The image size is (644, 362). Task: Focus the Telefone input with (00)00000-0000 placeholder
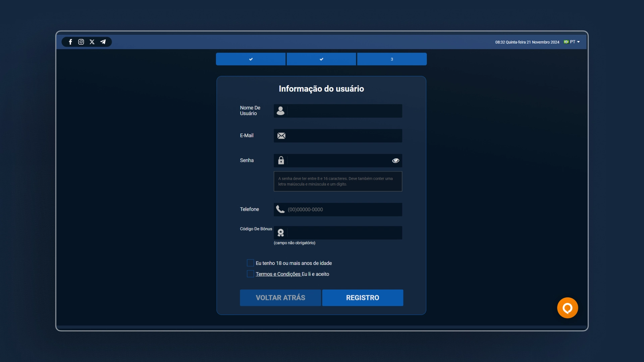tap(338, 209)
